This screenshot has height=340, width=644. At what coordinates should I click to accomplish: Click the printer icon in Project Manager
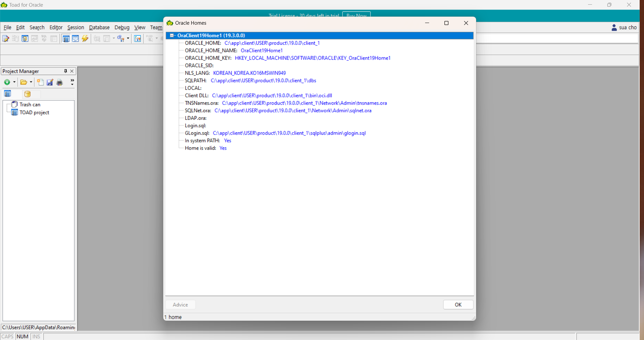[x=60, y=82]
